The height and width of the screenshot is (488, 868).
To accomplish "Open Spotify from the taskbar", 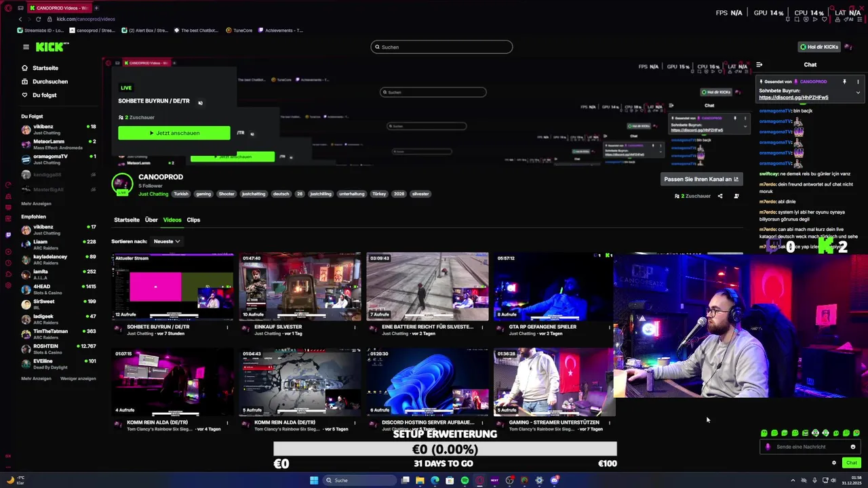I will point(465,480).
